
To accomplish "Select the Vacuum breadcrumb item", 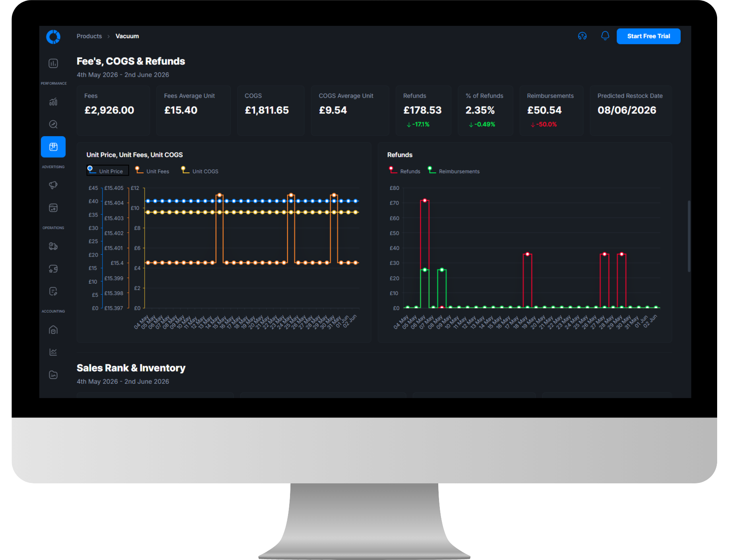I will (x=127, y=36).
